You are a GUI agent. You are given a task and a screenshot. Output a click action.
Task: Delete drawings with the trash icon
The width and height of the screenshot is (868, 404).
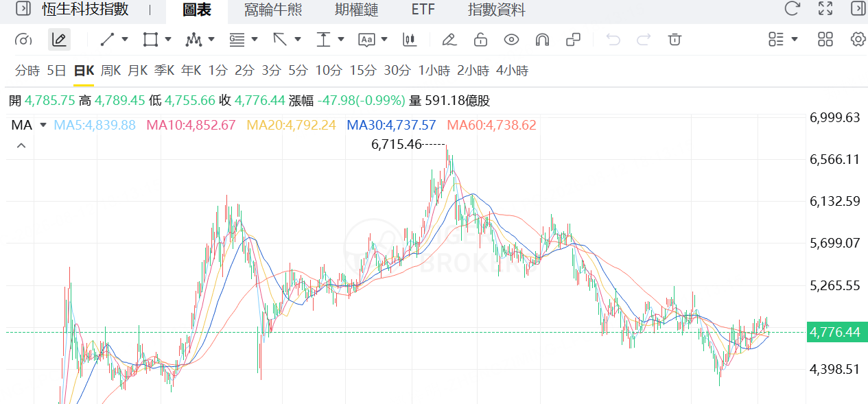tap(675, 40)
